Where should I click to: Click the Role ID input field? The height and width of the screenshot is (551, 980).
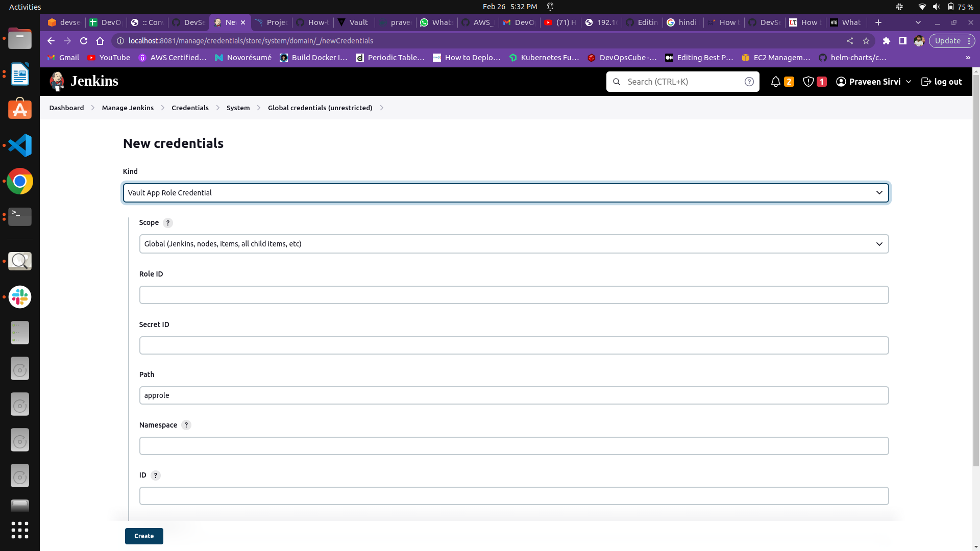tap(514, 295)
